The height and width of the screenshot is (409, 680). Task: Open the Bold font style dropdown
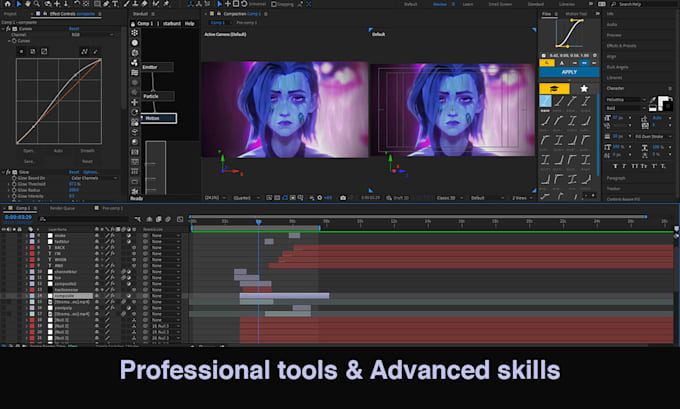[625, 108]
